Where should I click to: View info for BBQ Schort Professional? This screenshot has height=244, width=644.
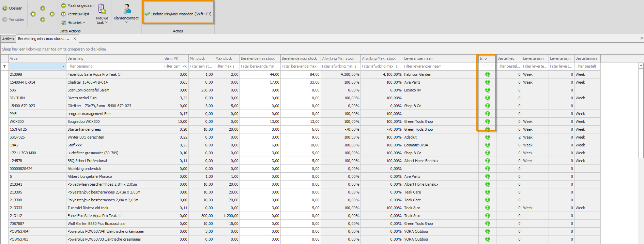pyautogui.click(x=488, y=161)
